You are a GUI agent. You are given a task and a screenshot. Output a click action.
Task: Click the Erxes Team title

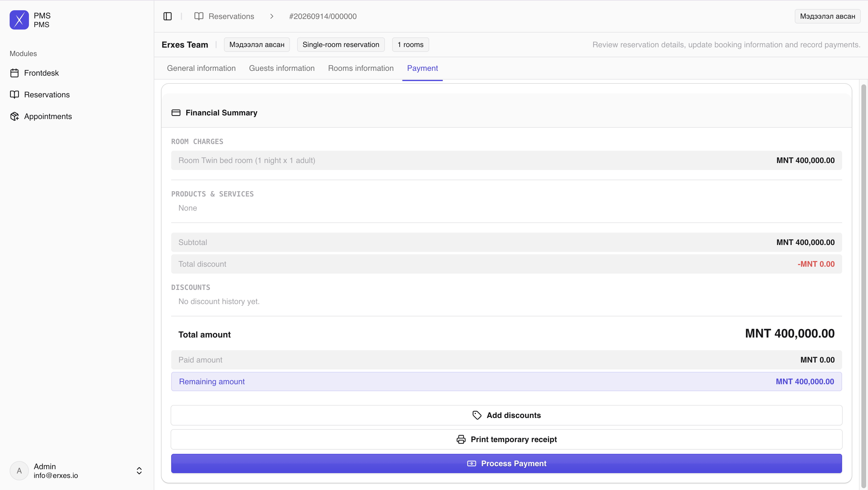coord(185,45)
